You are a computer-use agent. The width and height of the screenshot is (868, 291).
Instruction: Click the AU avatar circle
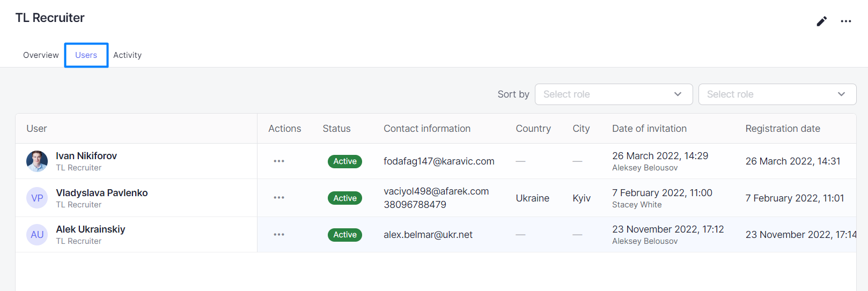click(37, 235)
